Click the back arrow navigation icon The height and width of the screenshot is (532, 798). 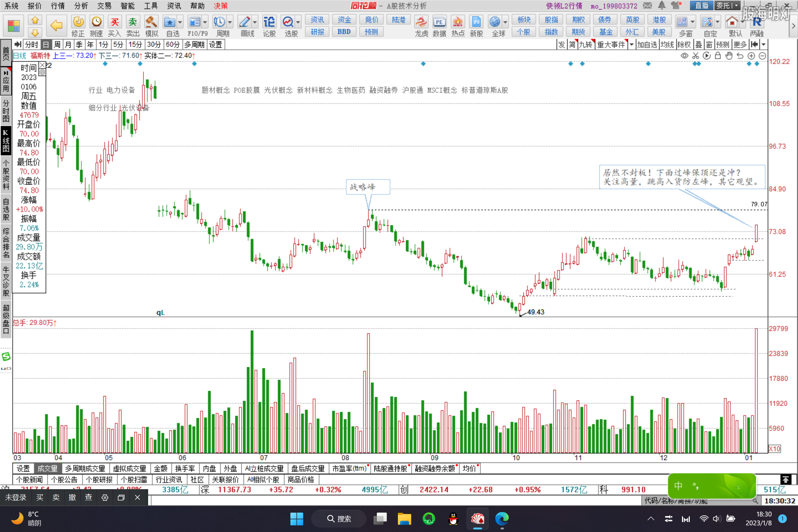56,25
